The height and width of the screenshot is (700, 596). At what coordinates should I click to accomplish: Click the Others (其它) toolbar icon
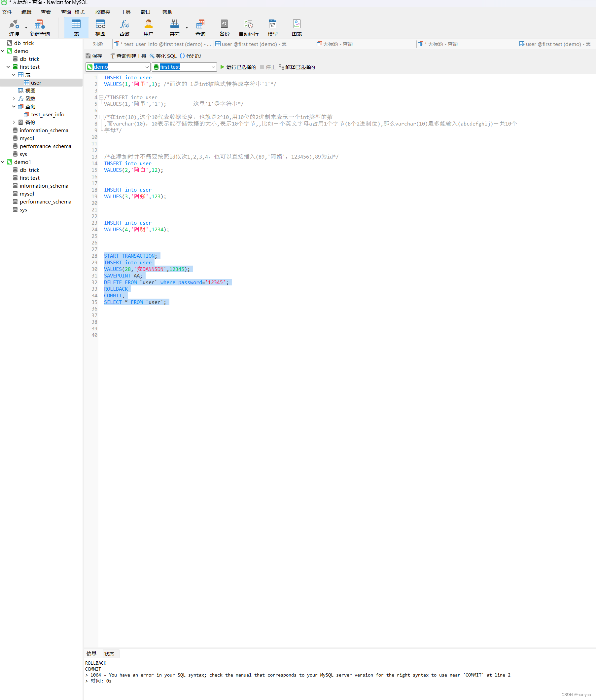(175, 28)
